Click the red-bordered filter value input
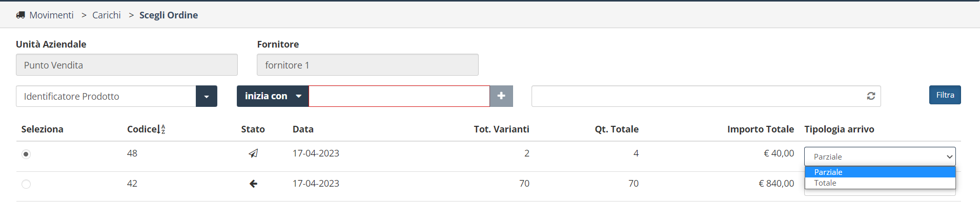Screen dimensions: 980x202 (399, 96)
